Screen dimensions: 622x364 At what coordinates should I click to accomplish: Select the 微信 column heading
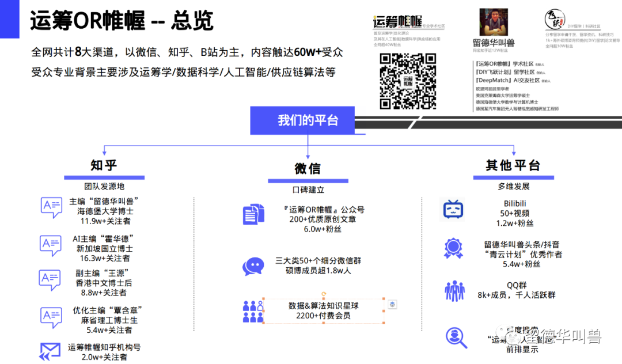tap(308, 169)
